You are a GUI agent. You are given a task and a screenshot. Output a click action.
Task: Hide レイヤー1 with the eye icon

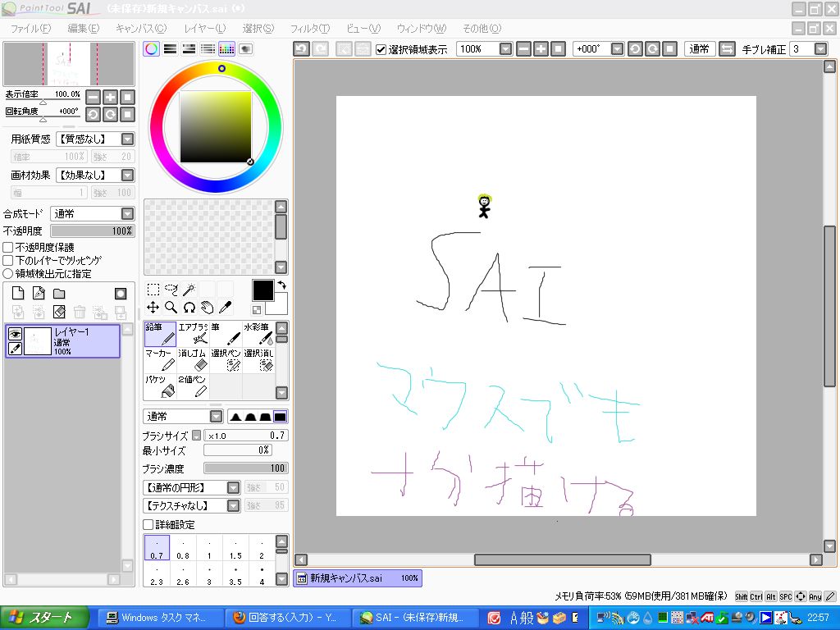coord(15,334)
